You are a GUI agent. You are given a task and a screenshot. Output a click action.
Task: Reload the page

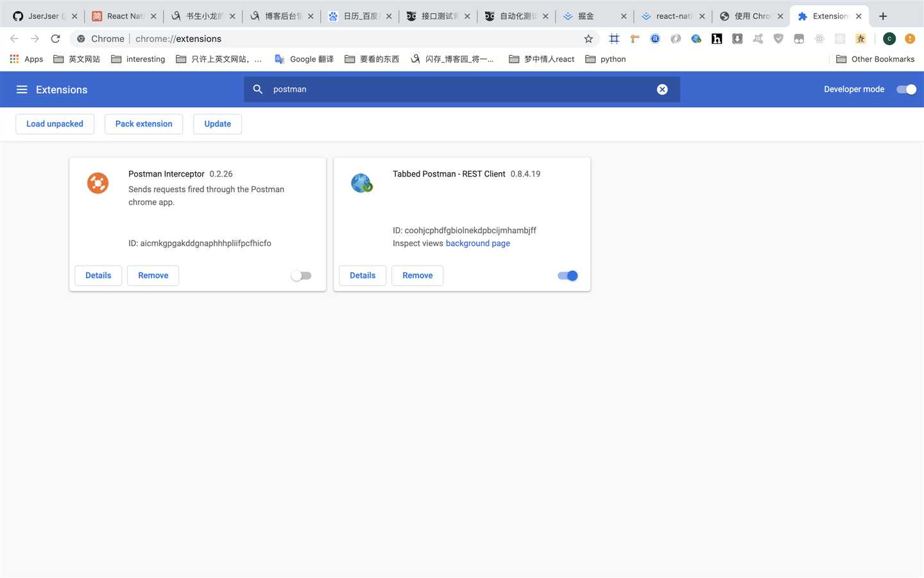(x=55, y=39)
